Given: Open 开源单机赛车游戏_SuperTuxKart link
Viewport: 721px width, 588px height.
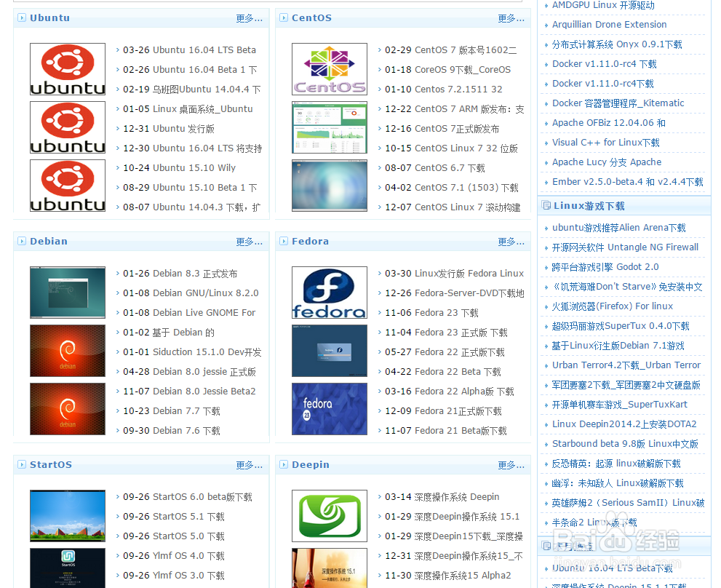Looking at the screenshot, I should point(620,405).
